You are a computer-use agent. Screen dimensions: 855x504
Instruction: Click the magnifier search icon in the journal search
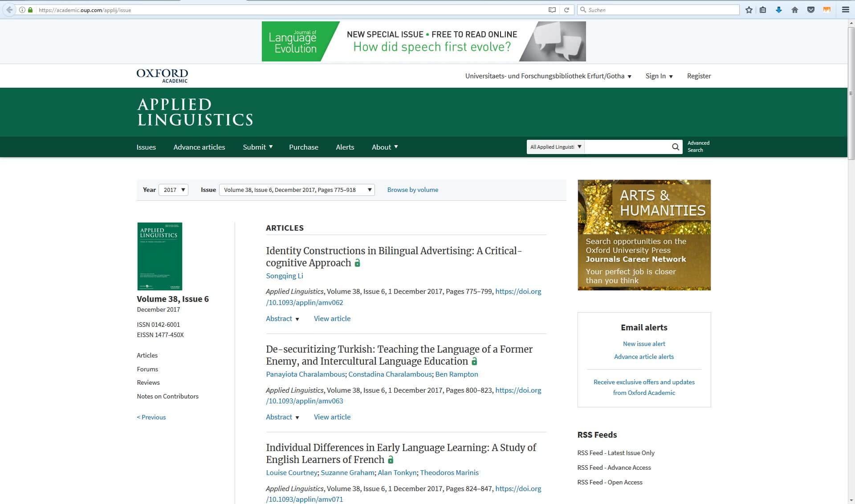[x=676, y=147]
